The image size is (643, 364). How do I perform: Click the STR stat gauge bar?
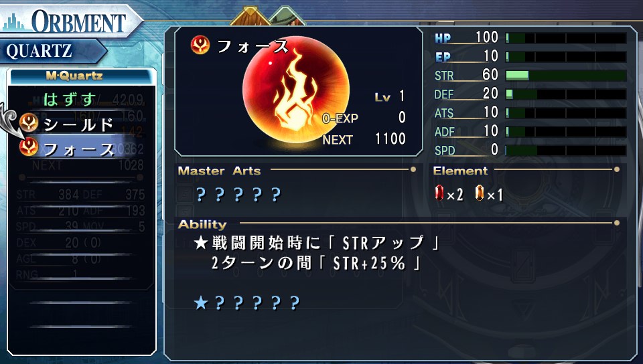[x=566, y=76]
